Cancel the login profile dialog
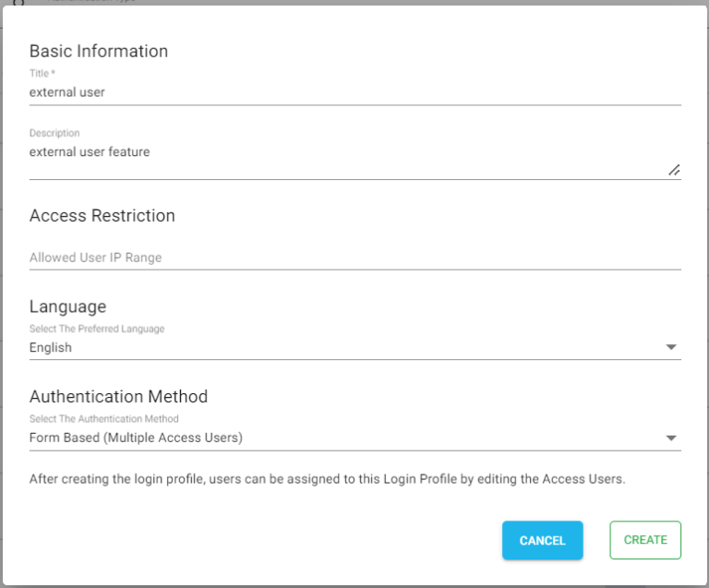 click(542, 540)
